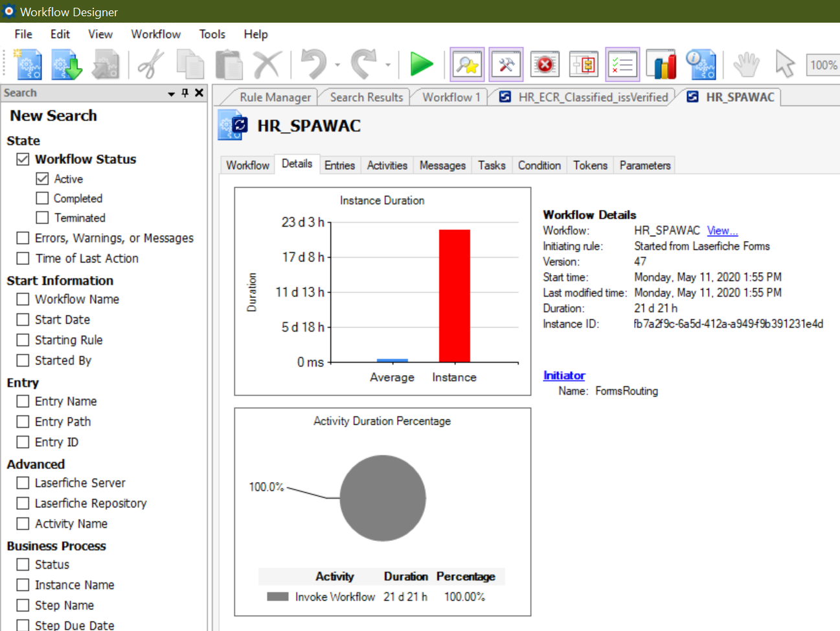Click the Paste clipboard icon

tap(229, 65)
